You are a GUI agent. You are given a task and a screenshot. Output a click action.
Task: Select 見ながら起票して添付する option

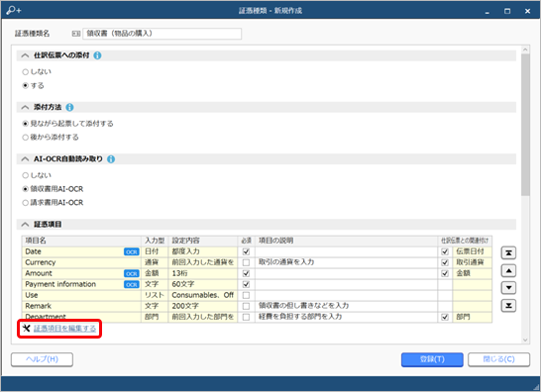click(25, 124)
